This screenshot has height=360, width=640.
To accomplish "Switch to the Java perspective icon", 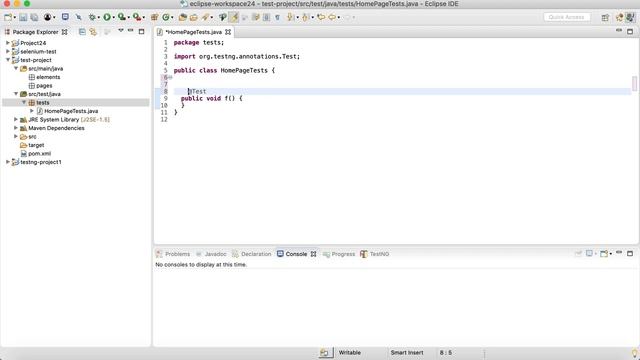I will click(x=620, y=17).
